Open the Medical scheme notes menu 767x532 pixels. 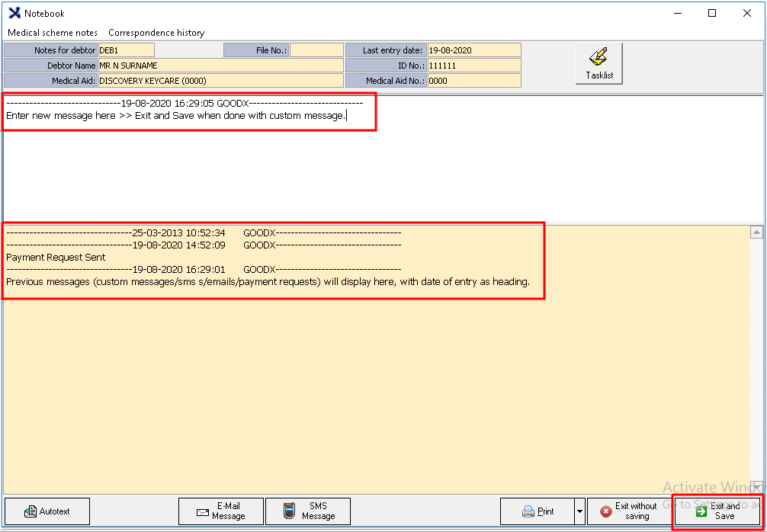[x=53, y=33]
